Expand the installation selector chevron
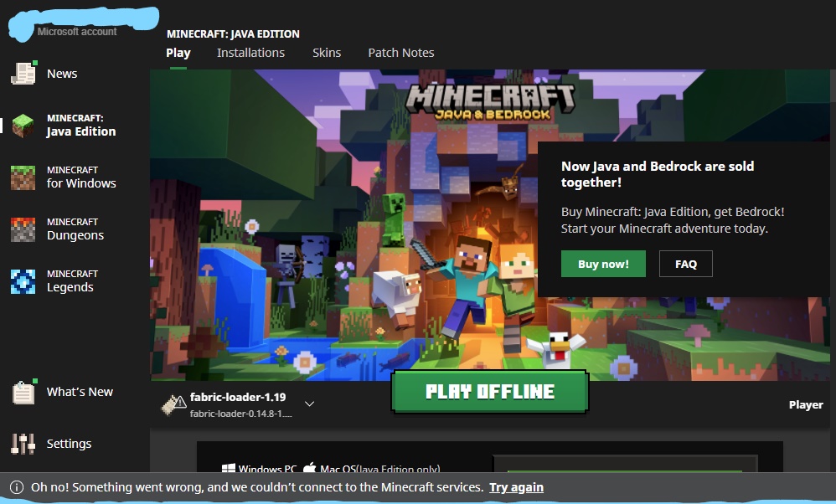Viewport: 836px width, 504px height. coord(309,404)
